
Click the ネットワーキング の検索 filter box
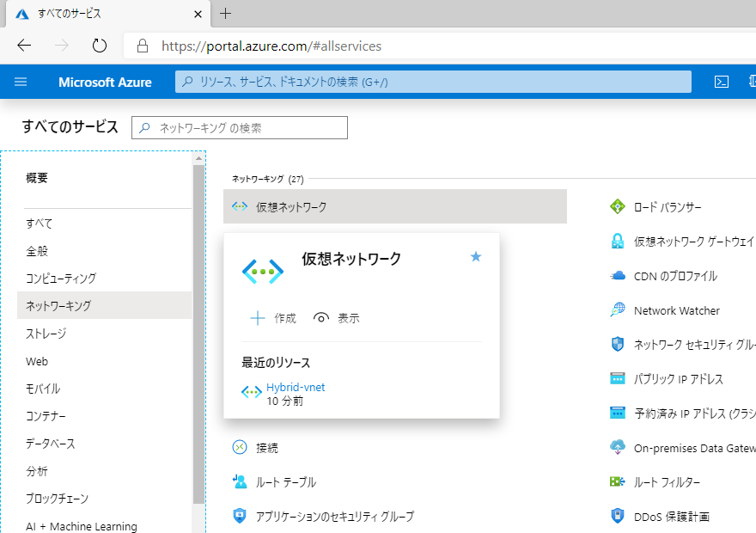tap(240, 128)
